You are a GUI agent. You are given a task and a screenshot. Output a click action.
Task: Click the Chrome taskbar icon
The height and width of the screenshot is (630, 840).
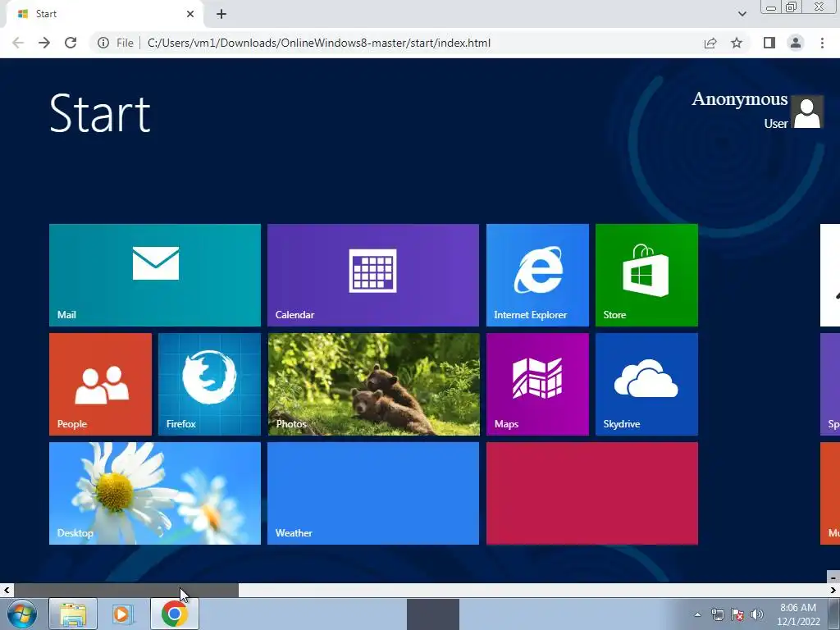coord(174,614)
